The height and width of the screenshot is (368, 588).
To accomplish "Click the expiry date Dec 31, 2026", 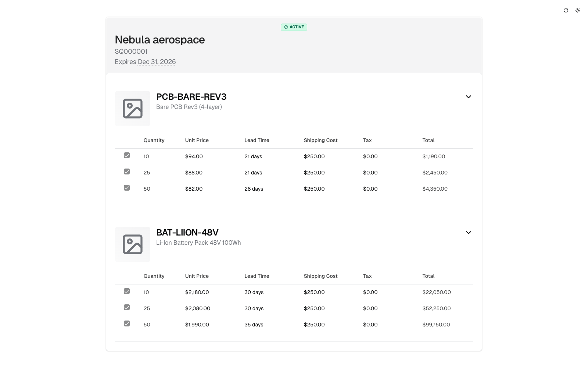I will click(x=157, y=62).
